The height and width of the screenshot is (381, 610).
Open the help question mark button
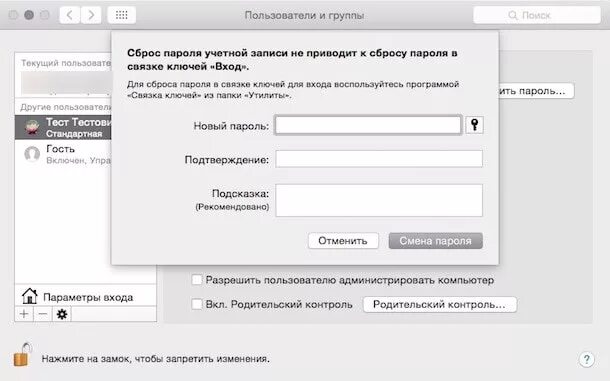coord(586,359)
